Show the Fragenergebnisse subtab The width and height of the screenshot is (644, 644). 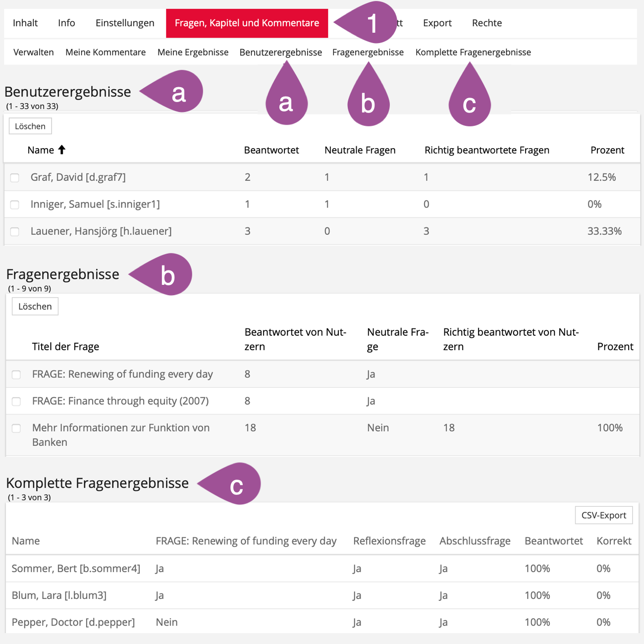[368, 53]
